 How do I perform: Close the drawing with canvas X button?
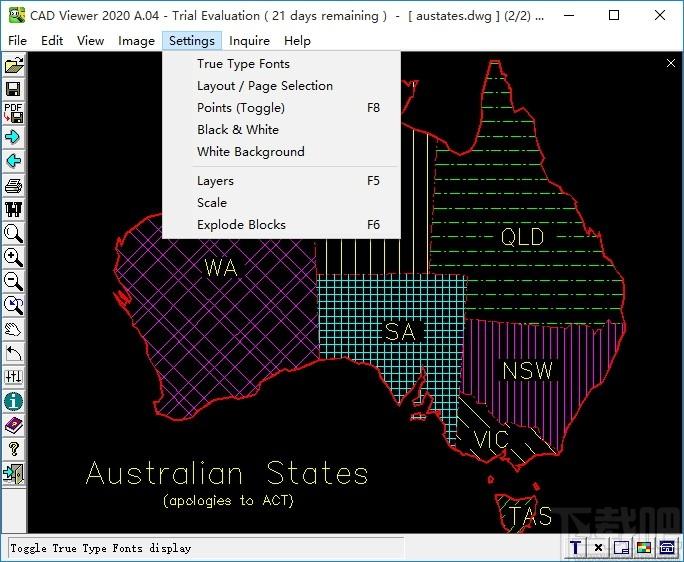pos(671,63)
